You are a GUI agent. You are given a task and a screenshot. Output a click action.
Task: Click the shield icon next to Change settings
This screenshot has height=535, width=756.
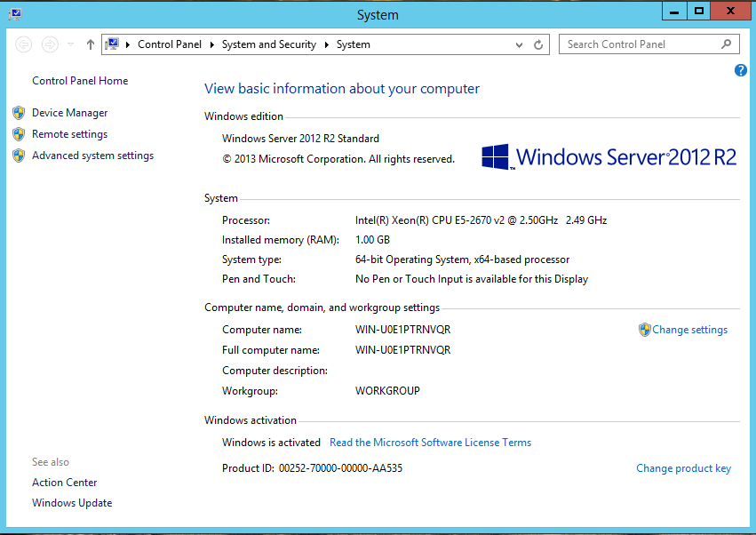click(x=644, y=330)
